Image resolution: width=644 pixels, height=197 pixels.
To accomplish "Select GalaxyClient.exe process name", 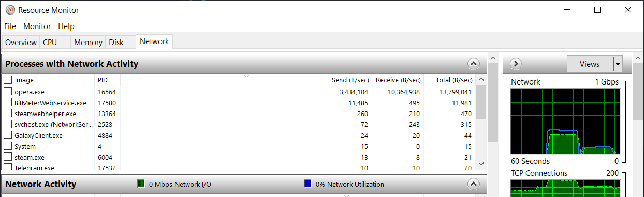I will click(x=38, y=135).
